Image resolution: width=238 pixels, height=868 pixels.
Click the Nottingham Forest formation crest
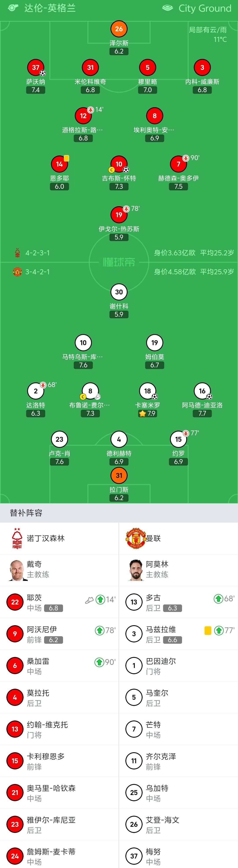(17, 253)
